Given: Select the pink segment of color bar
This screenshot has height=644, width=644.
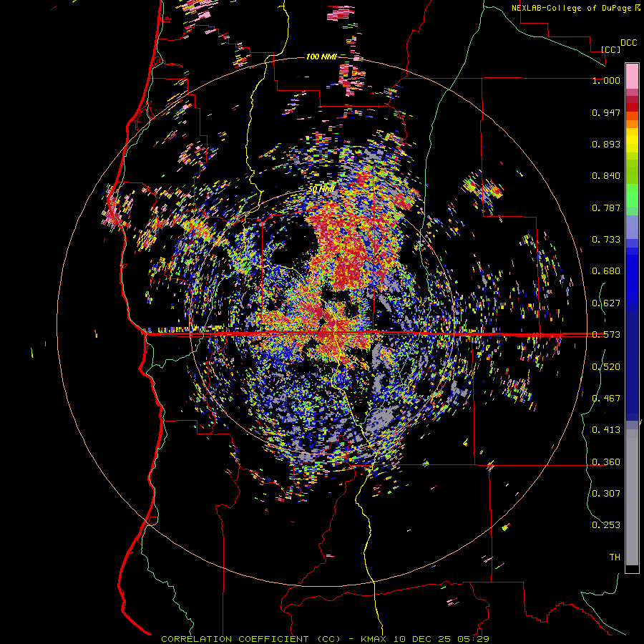Looking at the screenshot, I should tap(632, 76).
